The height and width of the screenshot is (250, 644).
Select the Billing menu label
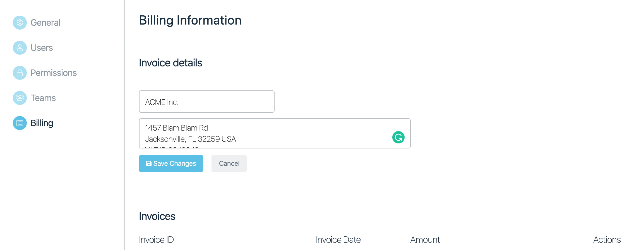(x=42, y=123)
